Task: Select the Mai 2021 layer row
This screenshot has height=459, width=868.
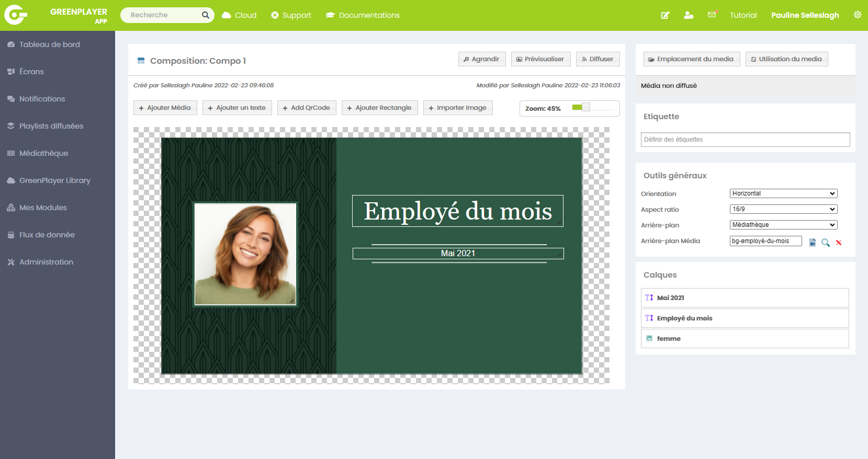Action: pos(745,297)
